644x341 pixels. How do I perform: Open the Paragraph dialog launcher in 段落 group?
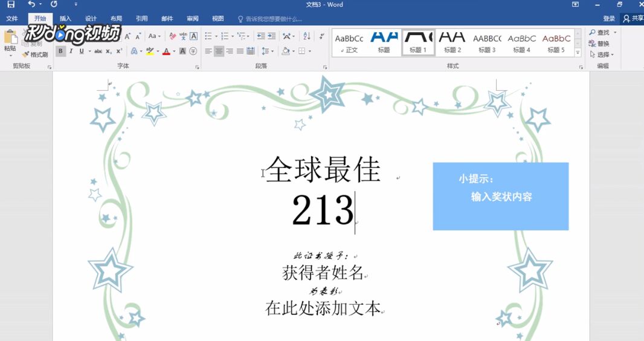[325, 67]
